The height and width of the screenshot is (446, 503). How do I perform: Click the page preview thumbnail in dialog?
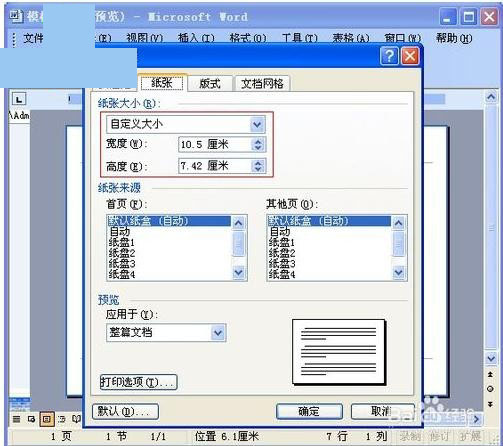[339, 352]
